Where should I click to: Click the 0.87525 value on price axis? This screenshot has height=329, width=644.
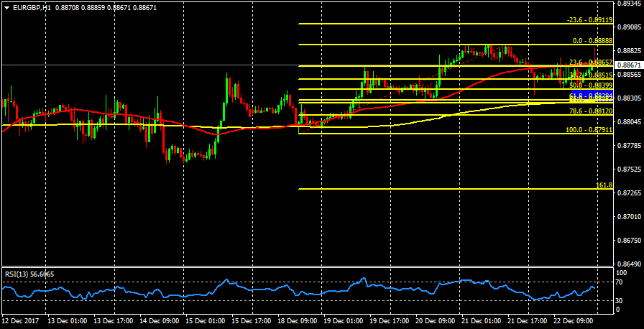[629, 170]
